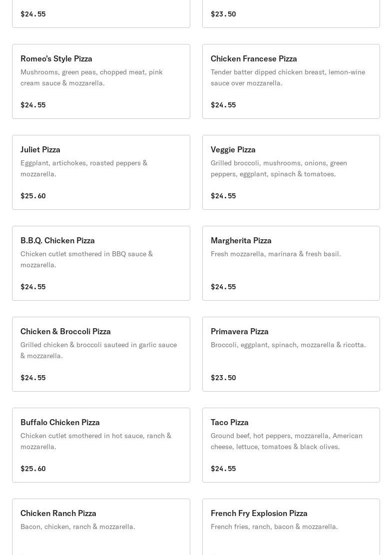392x555 pixels.
Task: Open the Chicken Ranch Pizza card
Action: 101,527
